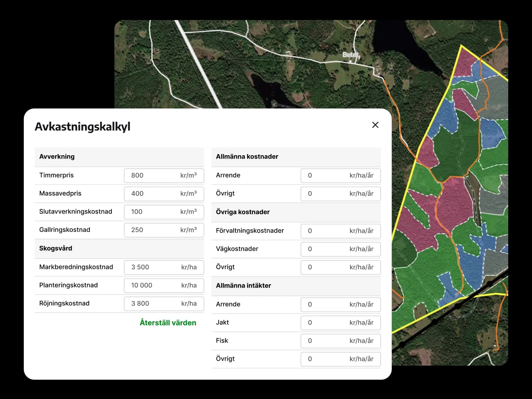
Task: Click Arrende field under Allmänna intäkter
Action: [x=340, y=304]
